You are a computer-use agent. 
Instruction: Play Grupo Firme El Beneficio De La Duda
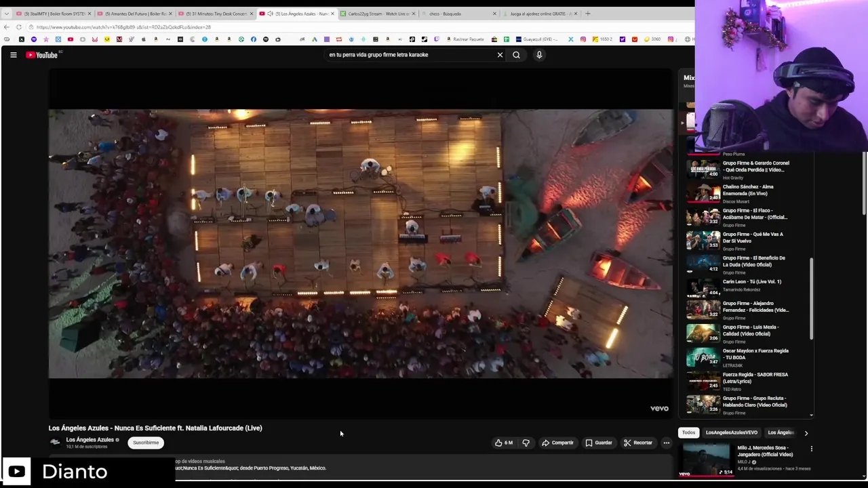point(746,264)
